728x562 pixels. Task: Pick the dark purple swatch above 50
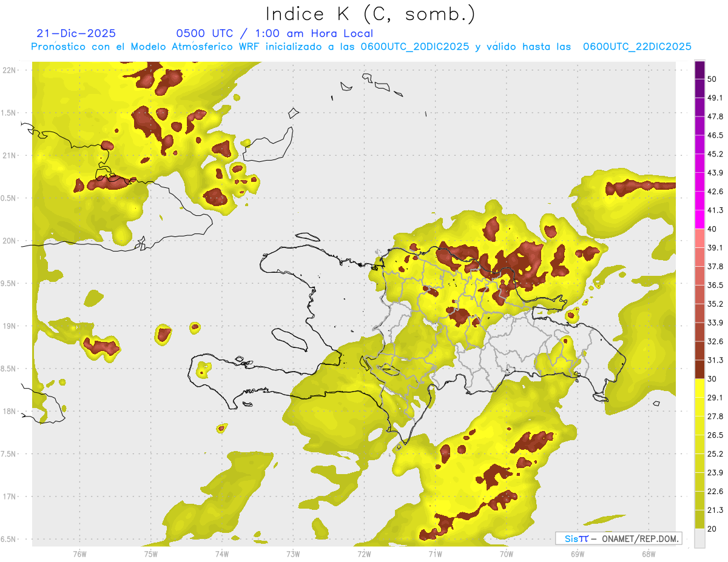click(x=699, y=70)
